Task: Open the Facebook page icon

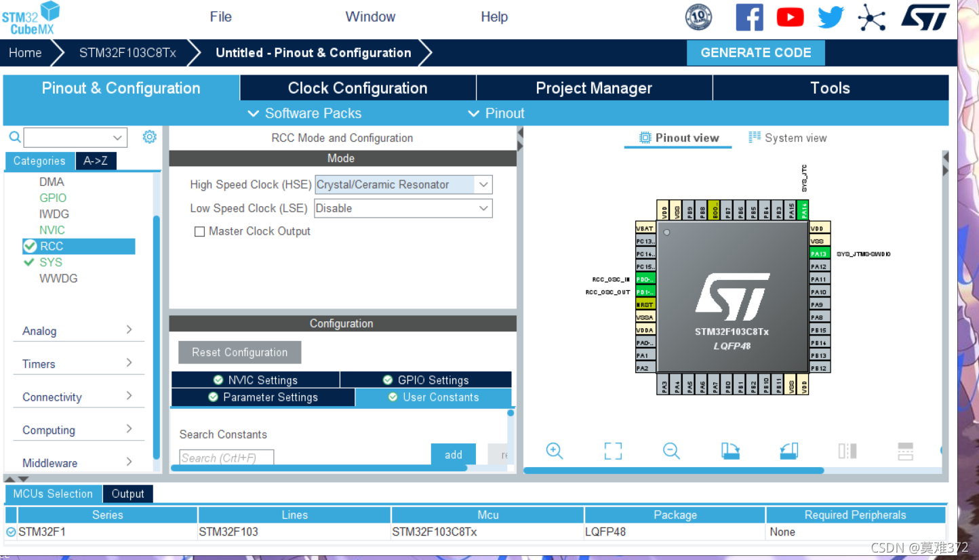Action: [749, 18]
